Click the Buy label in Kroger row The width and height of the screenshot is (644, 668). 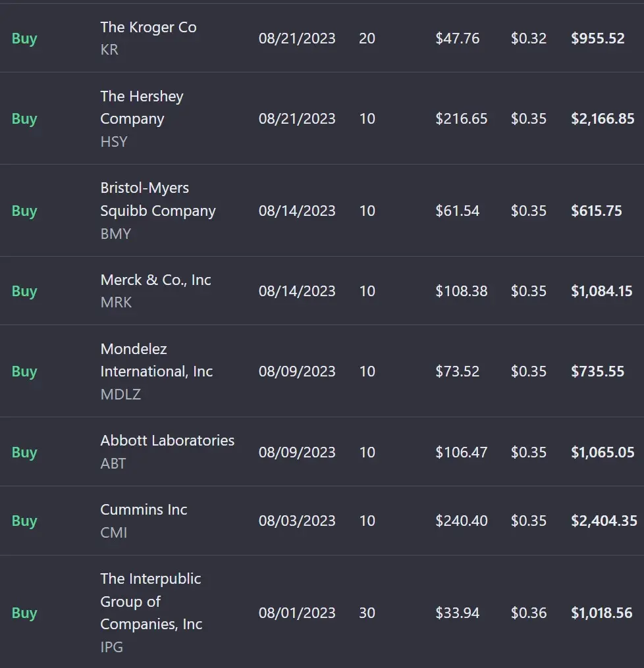24,38
